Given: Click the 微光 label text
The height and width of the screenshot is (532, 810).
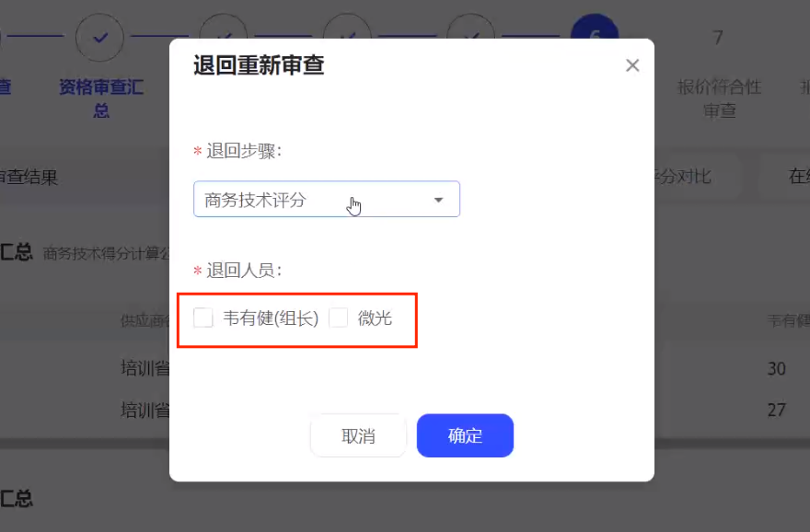Looking at the screenshot, I should [x=375, y=318].
